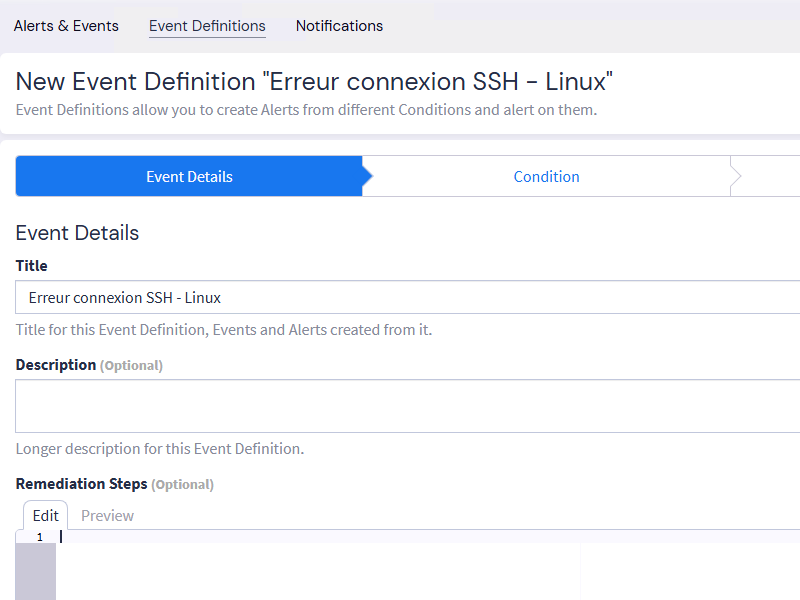Click the blue Event Details wizard step
Screen dimensions: 800x600
click(189, 177)
